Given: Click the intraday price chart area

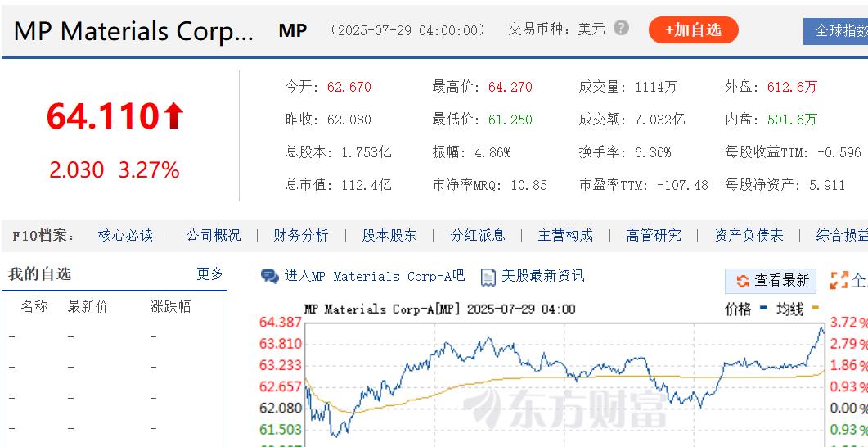Looking at the screenshot, I should (x=564, y=384).
